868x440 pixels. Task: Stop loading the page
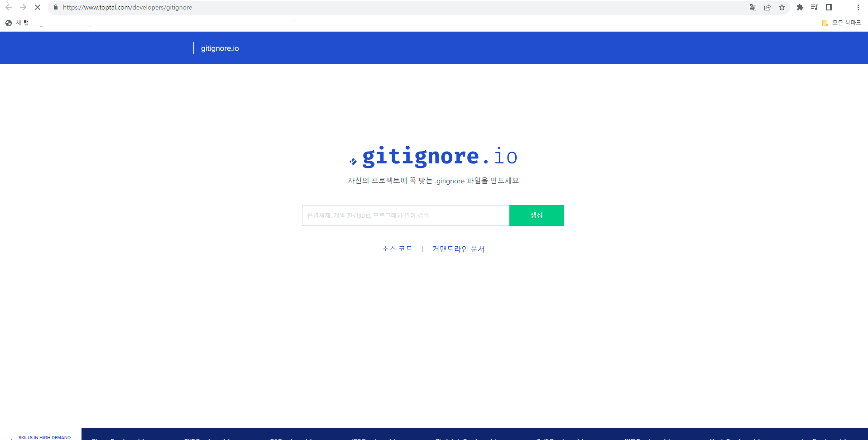[38, 7]
